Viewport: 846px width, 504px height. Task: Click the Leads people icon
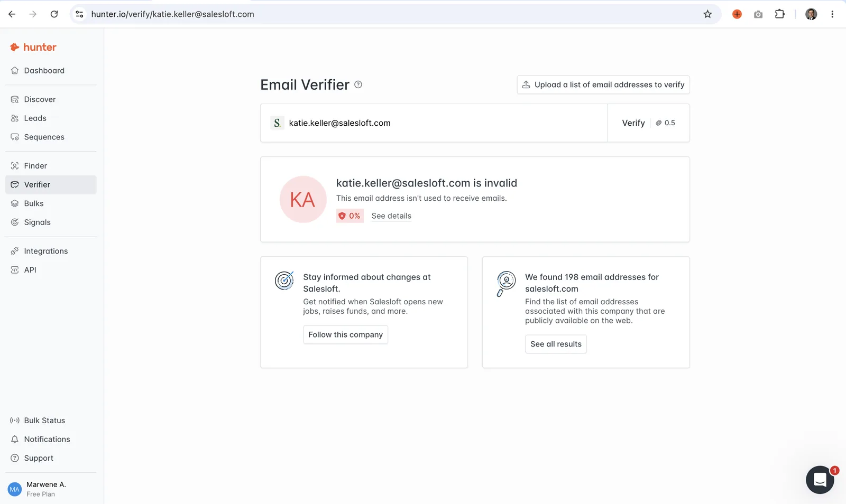[15, 118]
